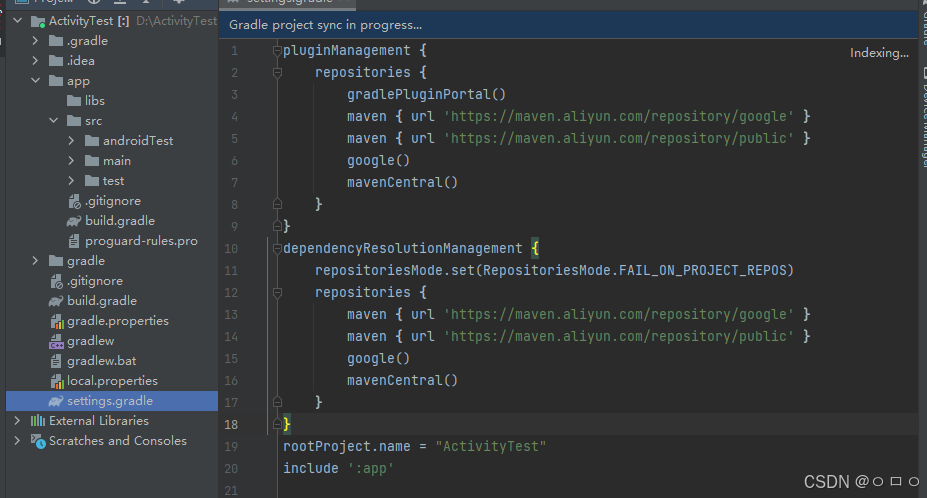
Task: Click the test folder icon
Action: (92, 181)
